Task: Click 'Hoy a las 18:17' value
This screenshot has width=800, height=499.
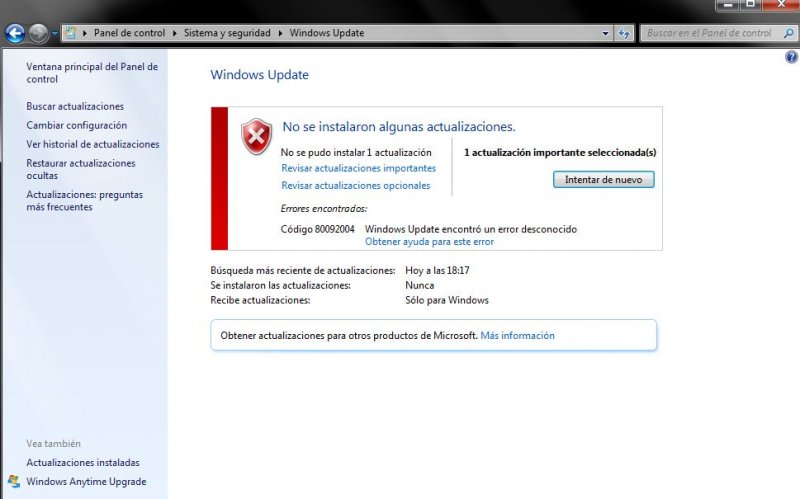Action: (x=437, y=270)
